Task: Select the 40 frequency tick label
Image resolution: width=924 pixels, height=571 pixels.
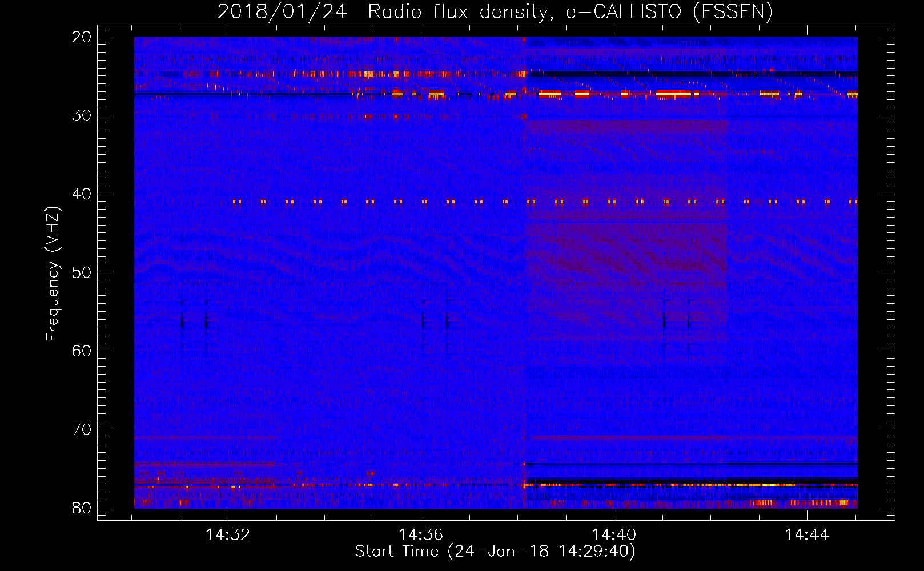Action: (82, 194)
